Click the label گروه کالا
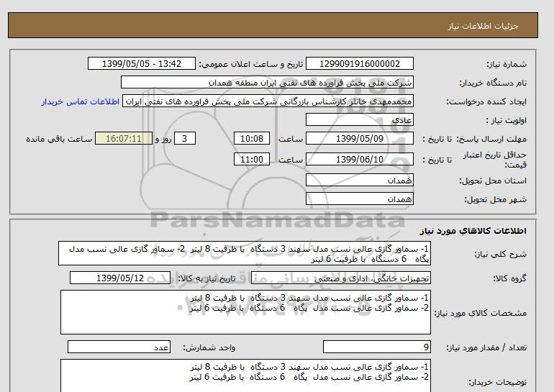Image resolution: width=554 pixels, height=392 pixels. pos(509,278)
